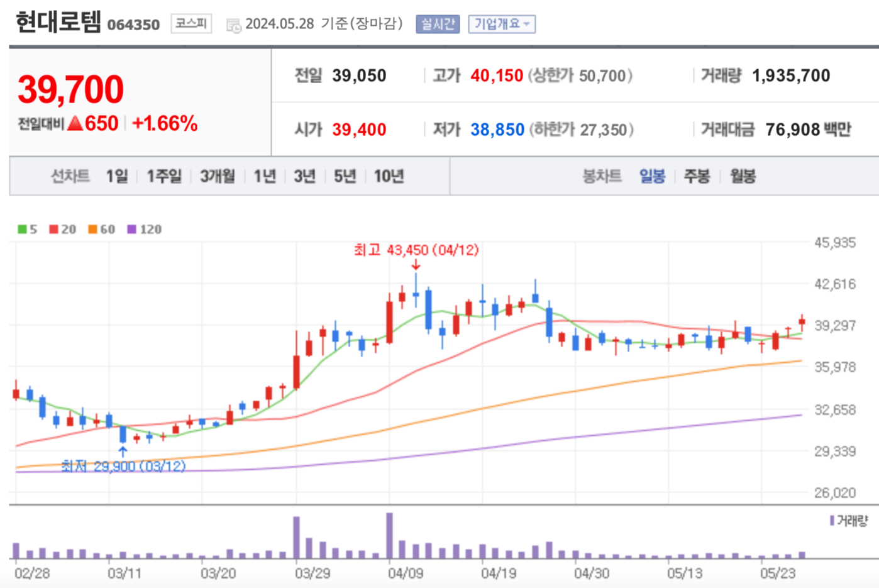Click the green 5-day moving average swatch
879x588 pixels.
pos(22,230)
